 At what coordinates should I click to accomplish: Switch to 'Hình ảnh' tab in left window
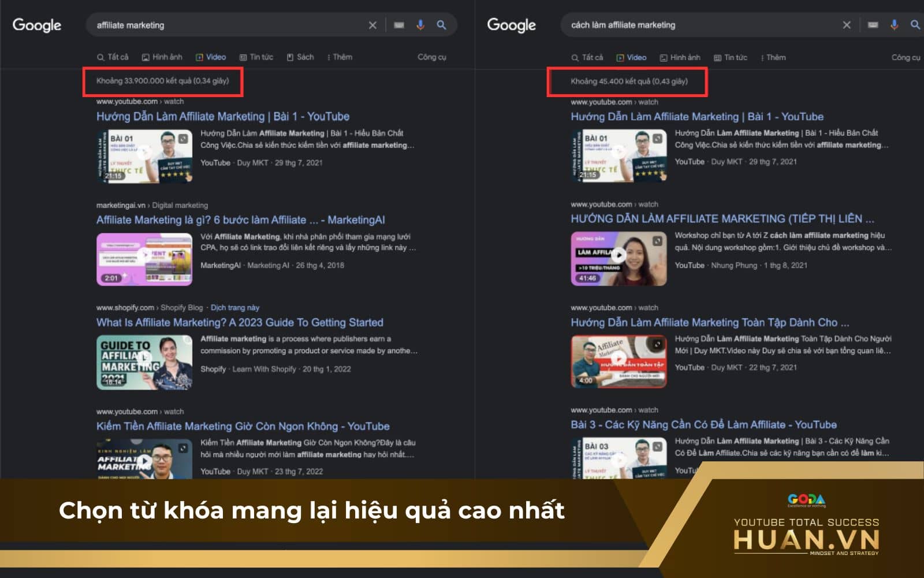coord(162,57)
